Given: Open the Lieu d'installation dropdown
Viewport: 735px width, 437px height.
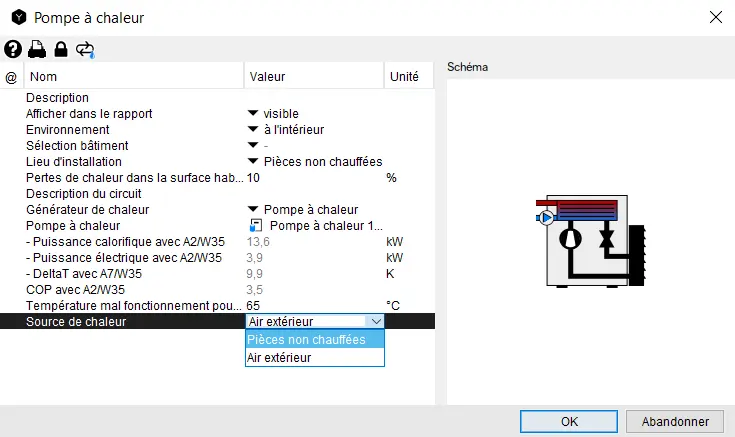Looking at the screenshot, I should [x=253, y=162].
